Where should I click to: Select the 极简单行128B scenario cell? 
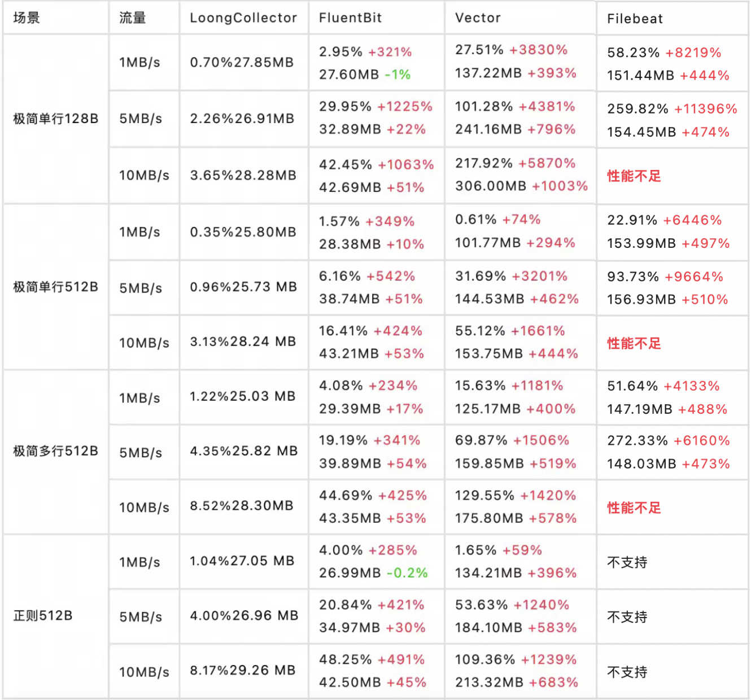click(x=56, y=119)
